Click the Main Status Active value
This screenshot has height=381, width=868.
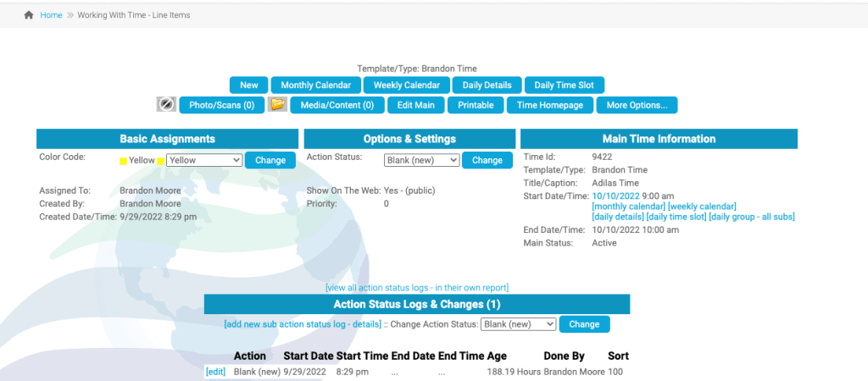point(604,243)
